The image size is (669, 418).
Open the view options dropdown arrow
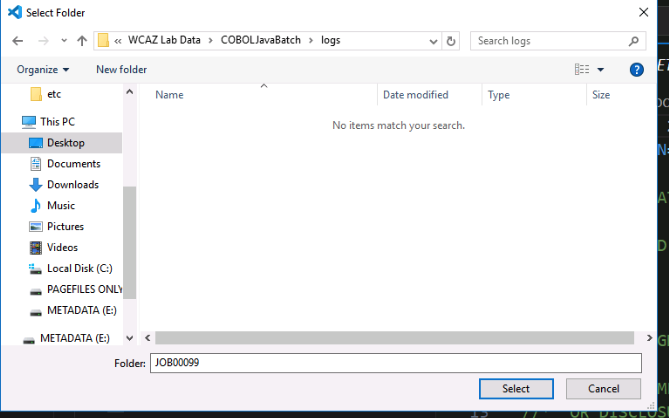coord(600,70)
